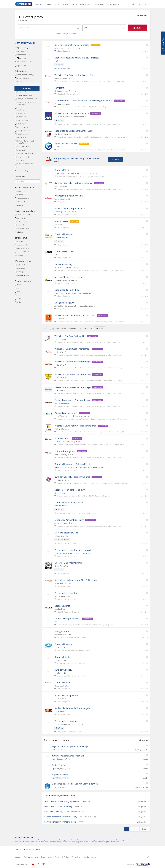Image resolution: width=165 pixels, height=868 pixels.
Task: Click the Pracodawca filter input field
Action: [x=27, y=181]
